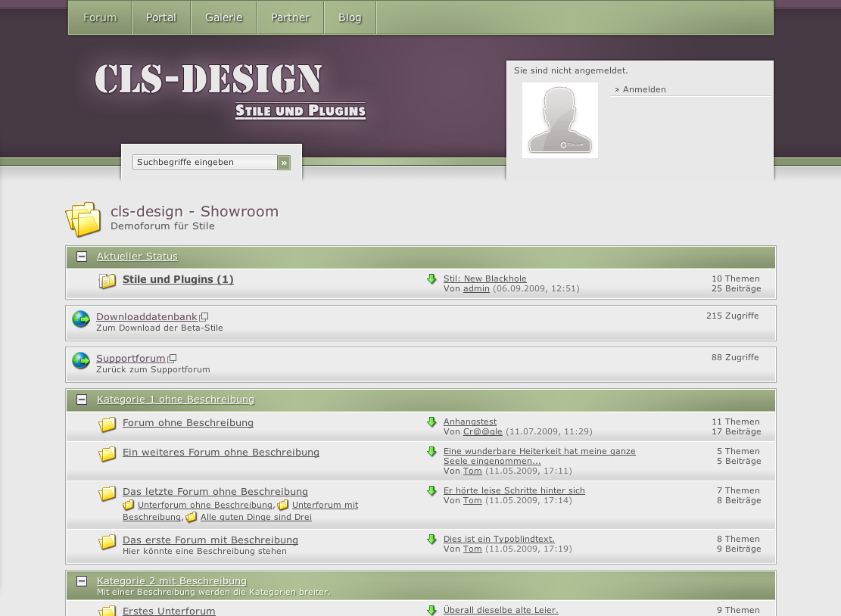Collapse Kategorie 2 mit Beschreibung section
Viewport: 841px width, 616px height.
point(82,581)
